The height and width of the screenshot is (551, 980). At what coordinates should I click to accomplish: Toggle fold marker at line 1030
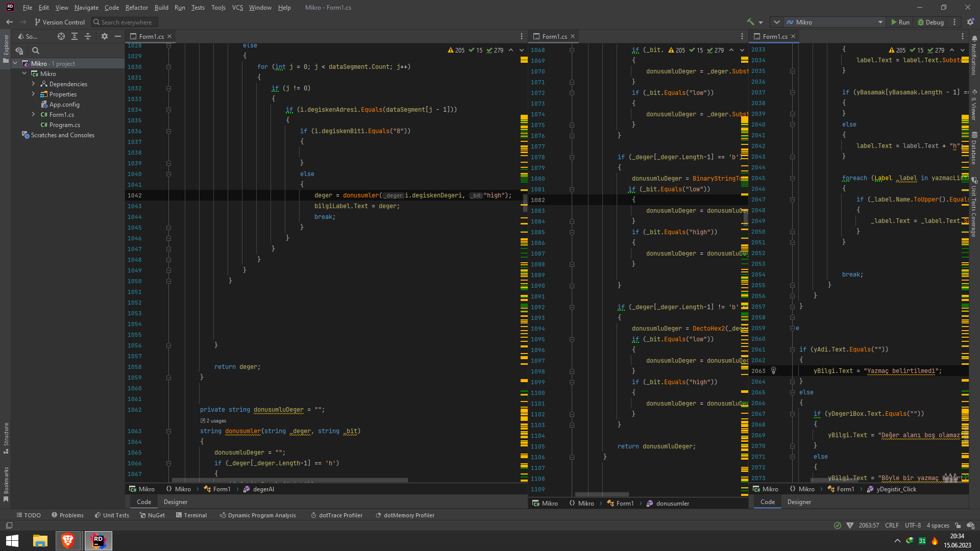(x=168, y=67)
